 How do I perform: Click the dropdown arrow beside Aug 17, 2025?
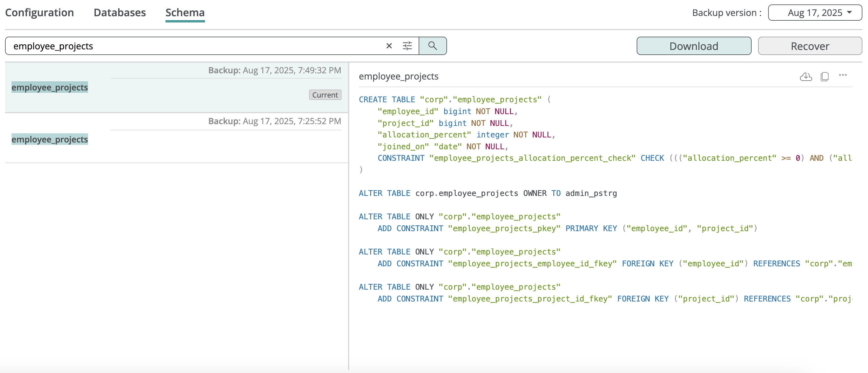(849, 12)
